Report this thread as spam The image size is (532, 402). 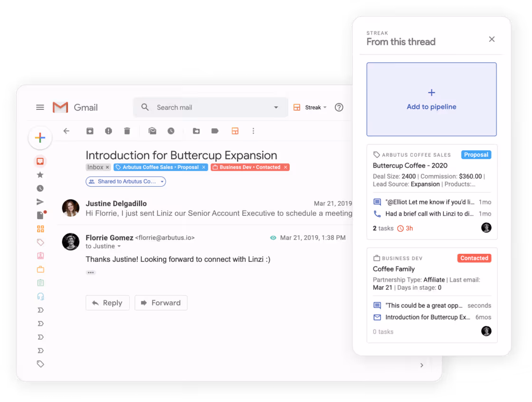tap(108, 131)
